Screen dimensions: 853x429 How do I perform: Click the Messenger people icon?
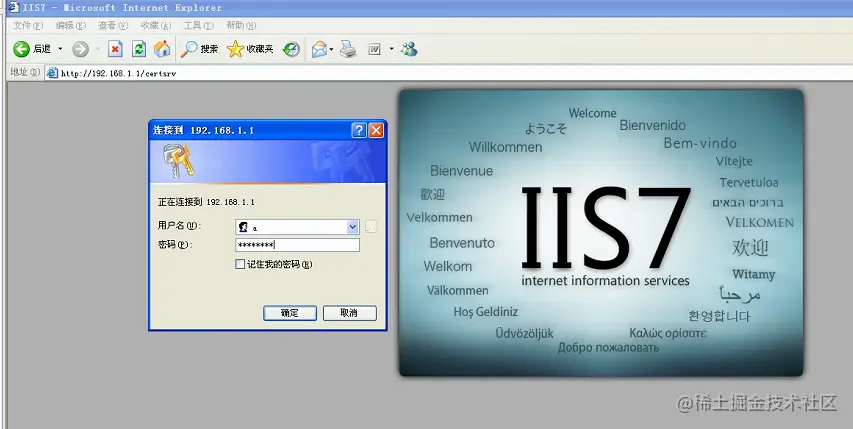(409, 49)
